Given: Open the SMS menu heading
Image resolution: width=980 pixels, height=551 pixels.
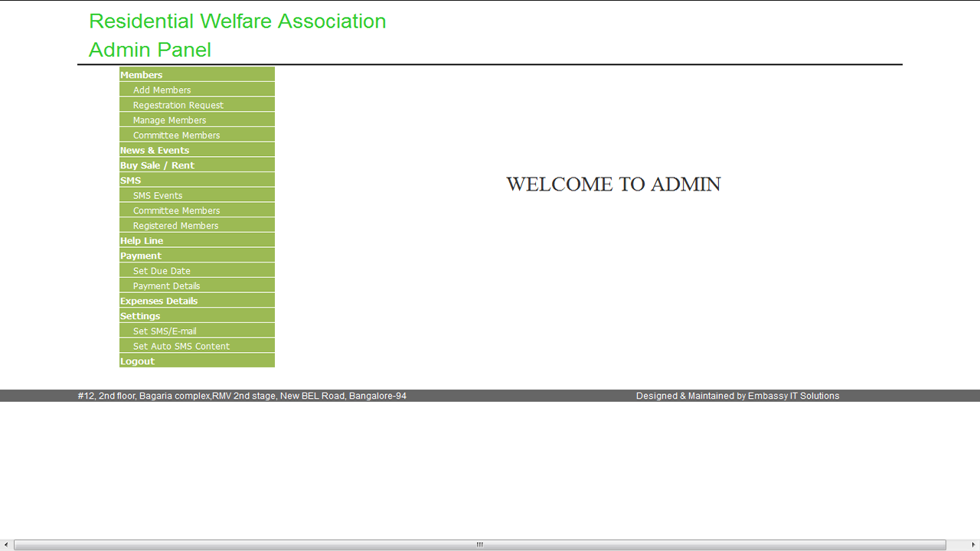Looking at the screenshot, I should [197, 180].
